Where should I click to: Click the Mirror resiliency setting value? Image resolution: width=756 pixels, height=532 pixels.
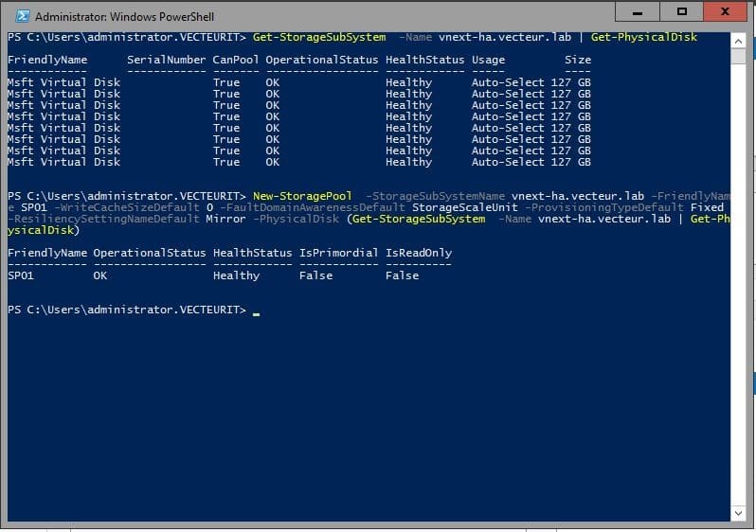[225, 219]
